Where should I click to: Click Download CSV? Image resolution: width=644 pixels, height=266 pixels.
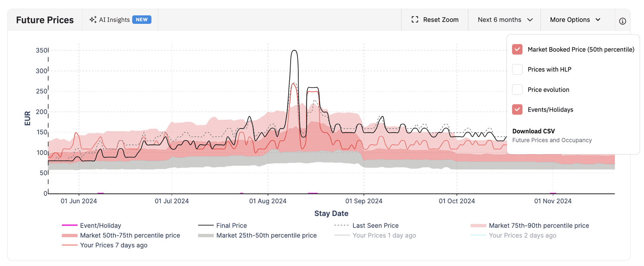pyautogui.click(x=533, y=131)
